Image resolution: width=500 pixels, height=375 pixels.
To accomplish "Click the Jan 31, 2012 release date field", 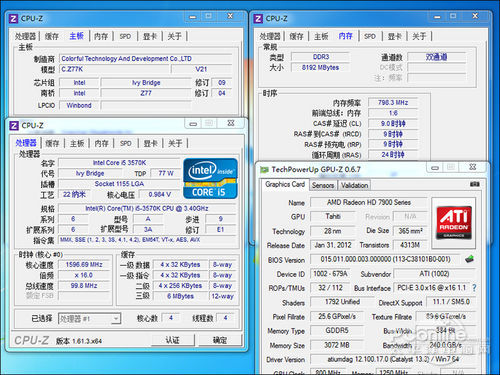I will [x=333, y=245].
